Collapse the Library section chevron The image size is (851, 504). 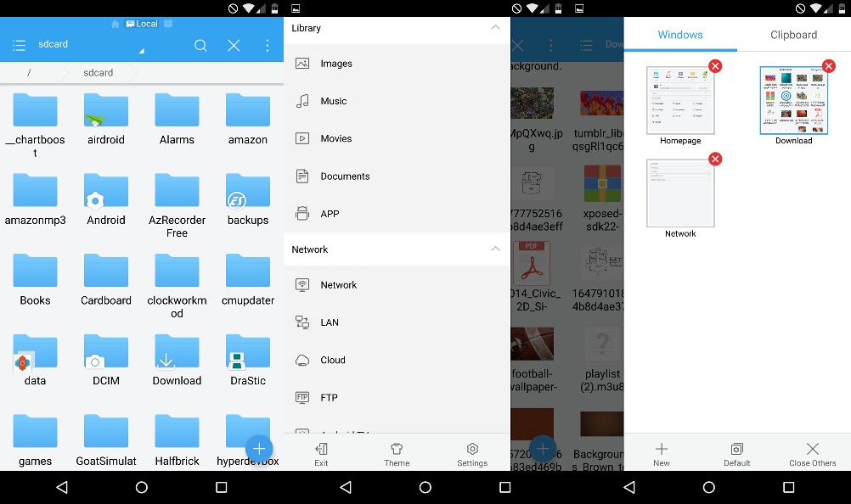pyautogui.click(x=495, y=27)
